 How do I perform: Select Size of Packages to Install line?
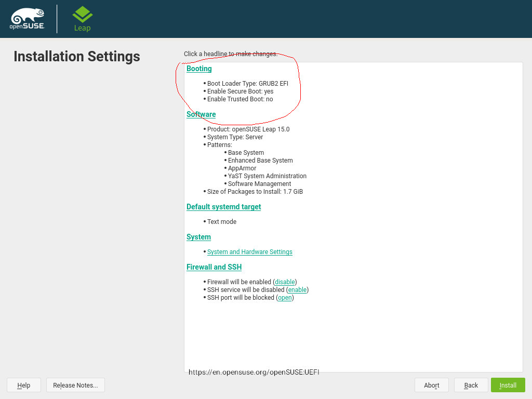coord(255,192)
